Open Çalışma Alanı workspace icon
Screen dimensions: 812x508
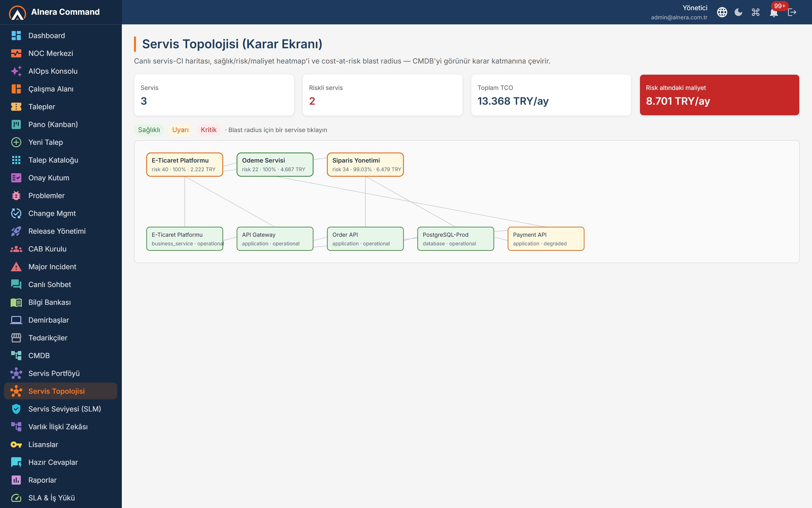tap(16, 89)
